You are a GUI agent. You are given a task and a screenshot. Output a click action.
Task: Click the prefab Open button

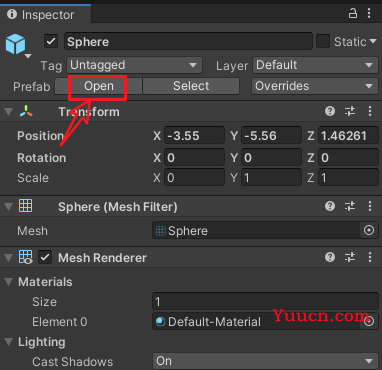tap(99, 86)
